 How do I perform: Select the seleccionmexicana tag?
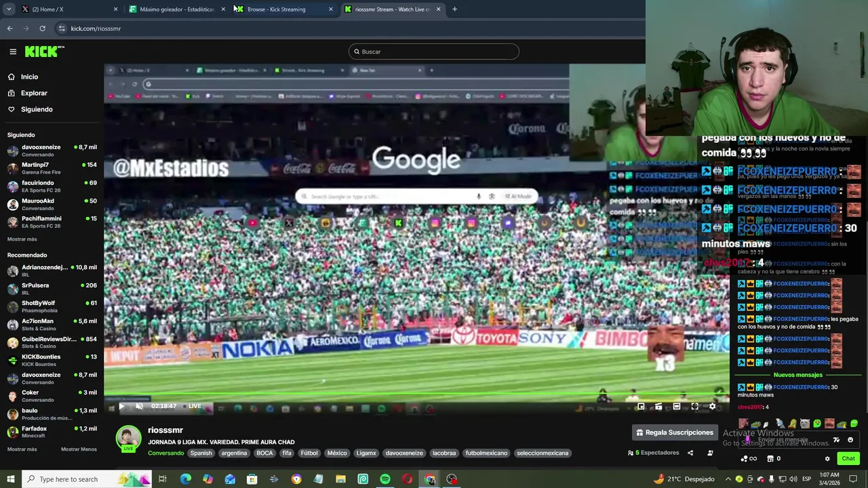pyautogui.click(x=542, y=453)
